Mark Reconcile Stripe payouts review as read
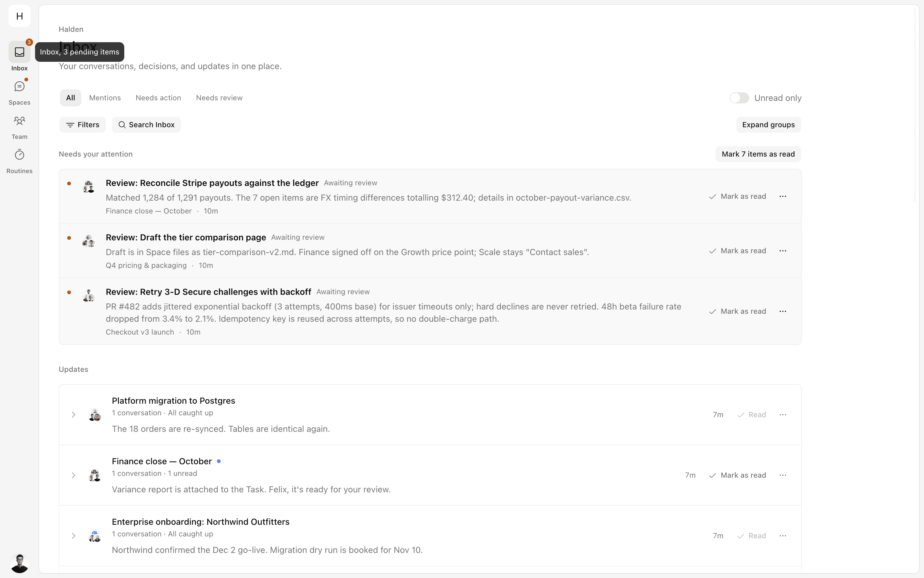The width and height of the screenshot is (924, 578). (737, 196)
